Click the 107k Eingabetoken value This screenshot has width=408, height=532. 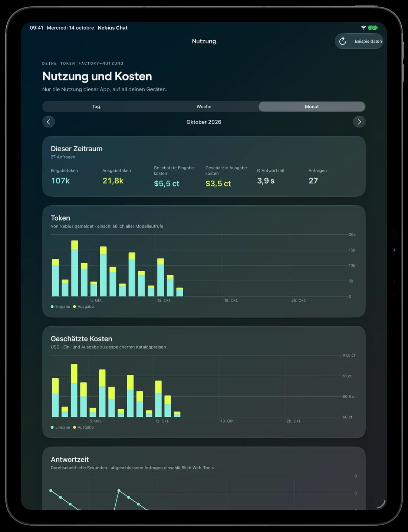click(60, 181)
